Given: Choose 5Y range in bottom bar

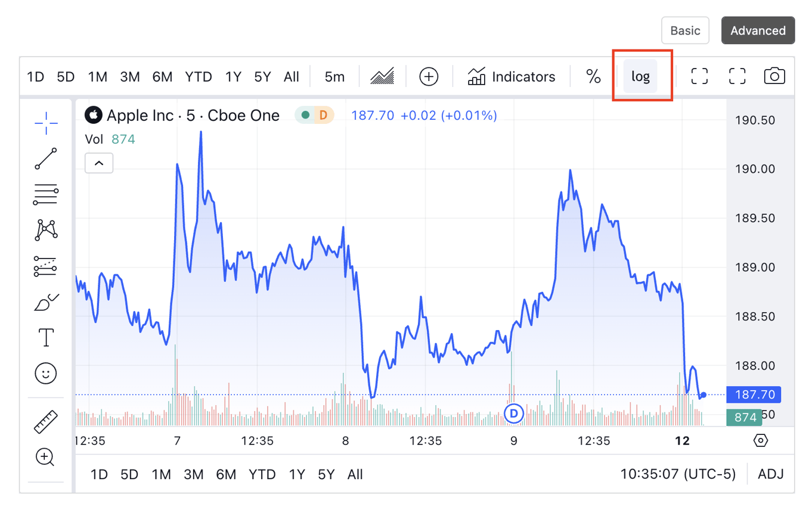Looking at the screenshot, I should 326,475.
